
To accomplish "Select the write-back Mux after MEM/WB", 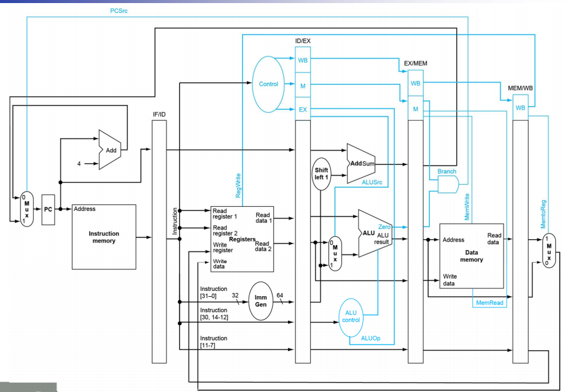I will [549, 250].
